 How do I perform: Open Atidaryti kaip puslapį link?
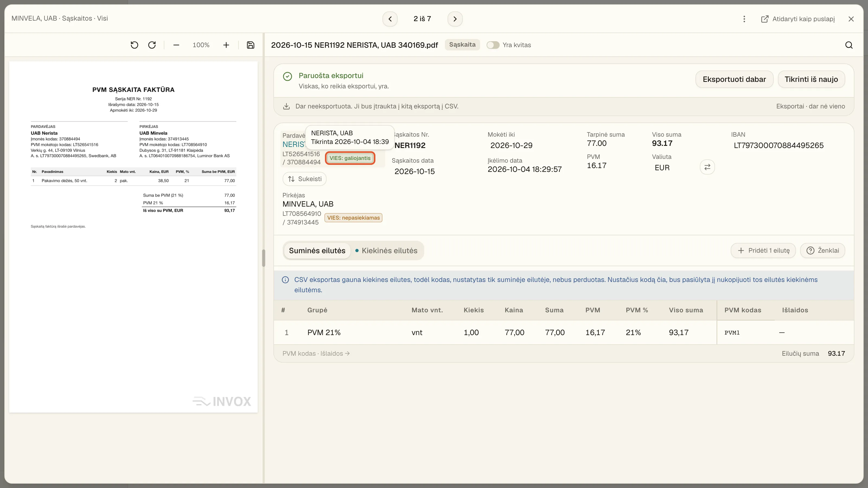pyautogui.click(x=798, y=19)
